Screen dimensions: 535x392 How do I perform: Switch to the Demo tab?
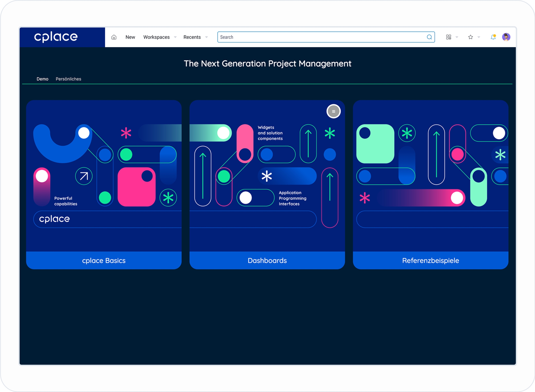point(42,79)
